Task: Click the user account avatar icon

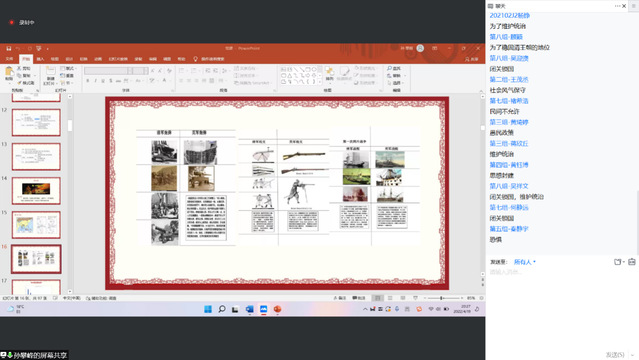Action: (420, 49)
